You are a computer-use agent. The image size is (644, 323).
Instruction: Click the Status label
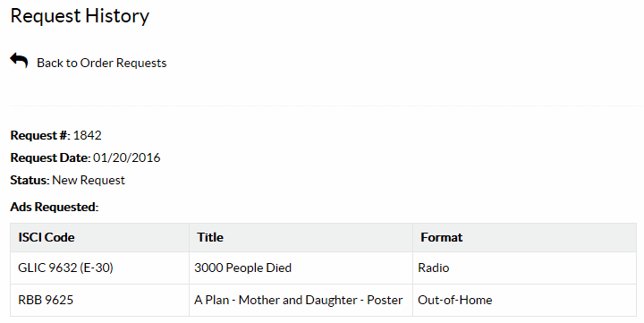(x=30, y=180)
